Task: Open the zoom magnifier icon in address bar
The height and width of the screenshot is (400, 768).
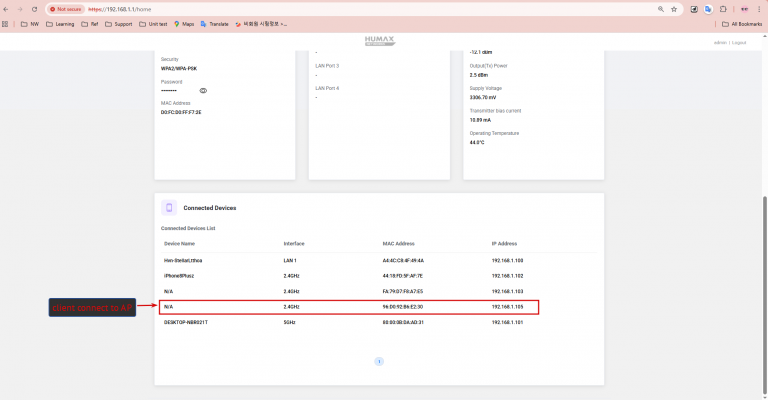Action: [661, 9]
